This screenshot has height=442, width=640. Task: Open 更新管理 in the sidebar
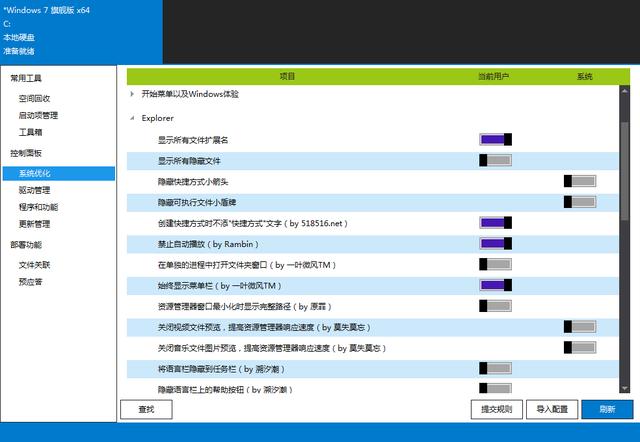[34, 224]
